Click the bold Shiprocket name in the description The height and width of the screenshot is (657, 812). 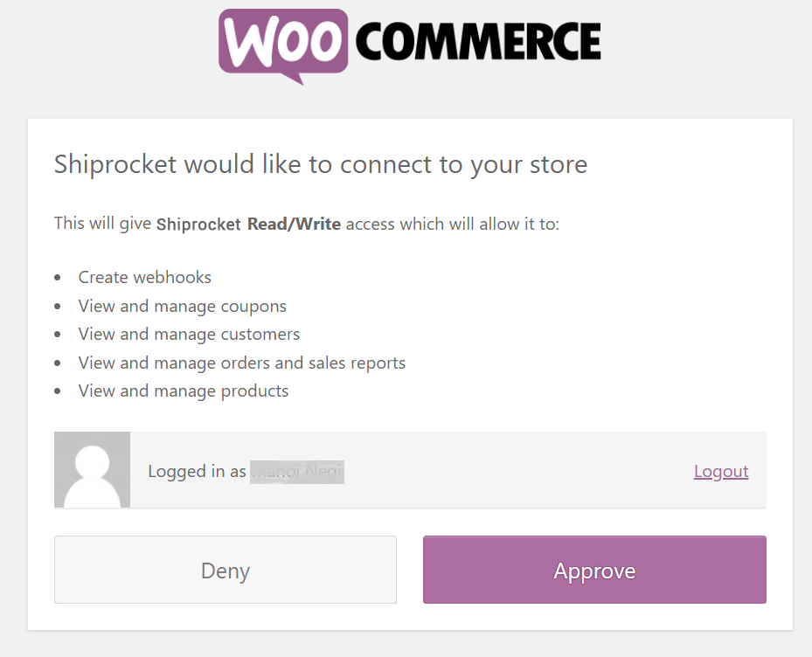tap(198, 225)
